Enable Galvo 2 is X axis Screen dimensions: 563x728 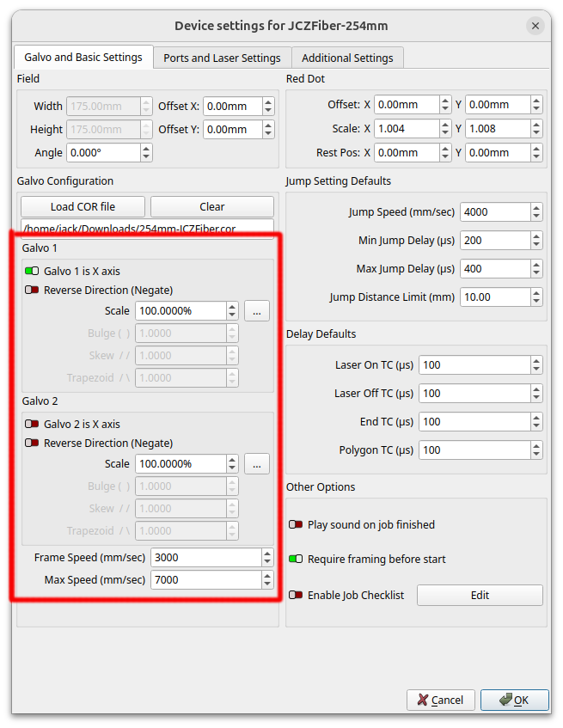click(x=32, y=425)
